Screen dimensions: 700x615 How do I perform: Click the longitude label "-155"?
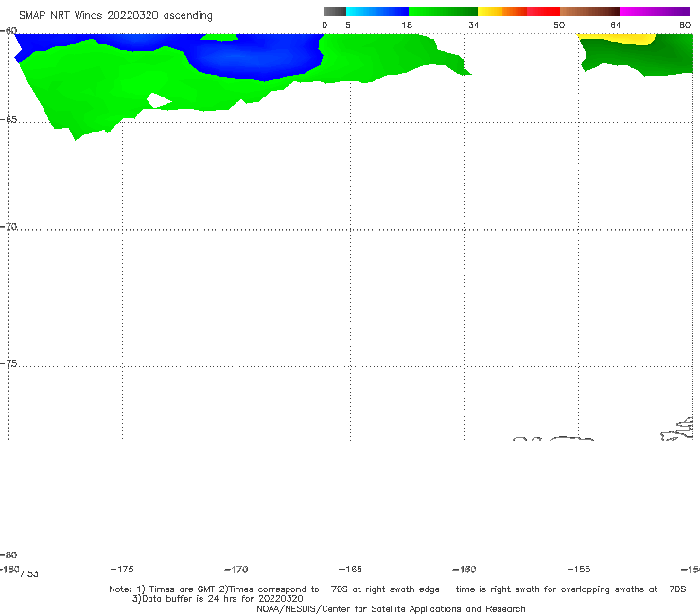tap(579, 569)
